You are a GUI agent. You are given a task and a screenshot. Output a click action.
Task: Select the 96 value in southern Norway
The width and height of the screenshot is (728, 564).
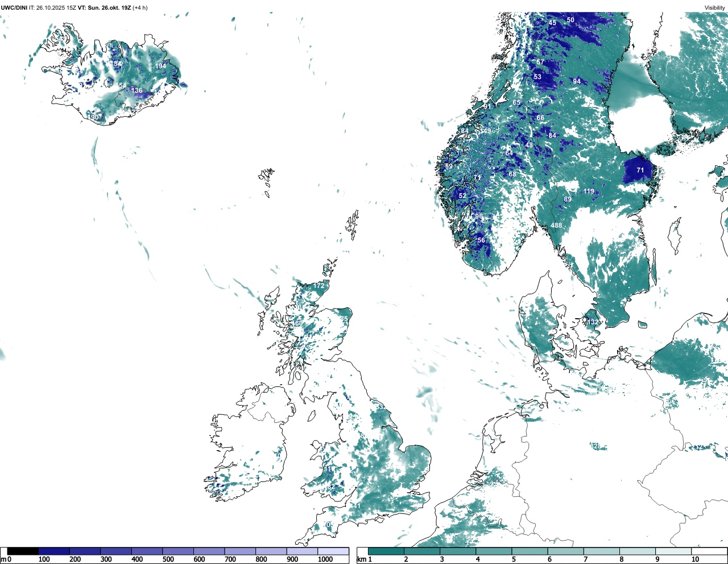click(479, 216)
